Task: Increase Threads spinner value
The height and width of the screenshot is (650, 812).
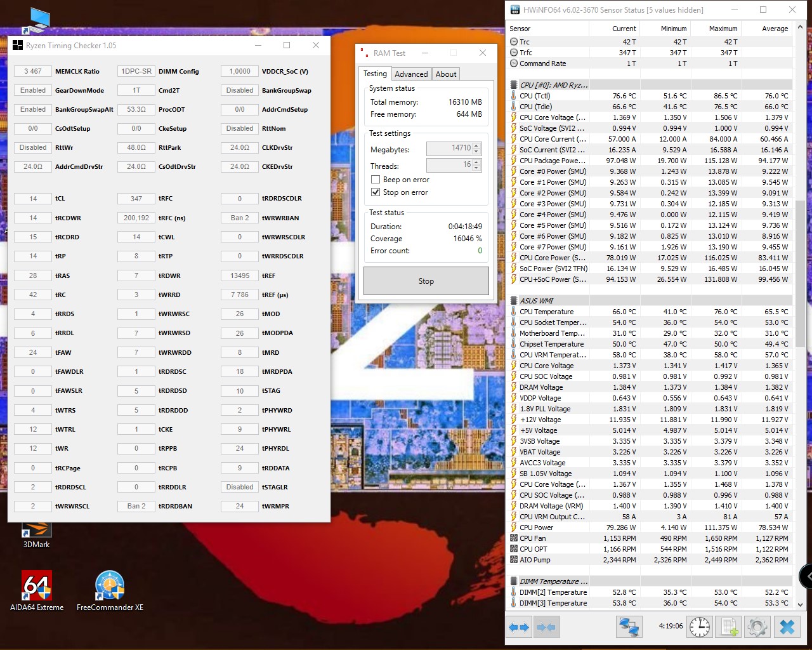Action: tap(477, 162)
